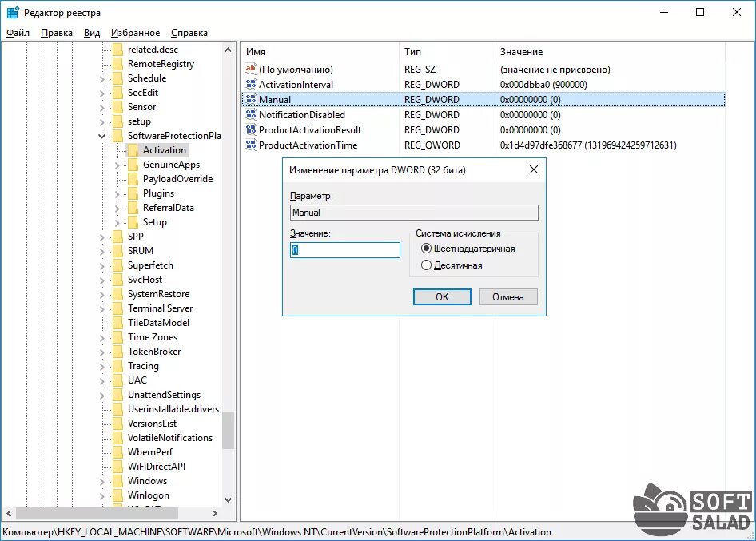Screen dimensions: 756x541
Task: Click the Manual DWORD value icon
Action: coord(251,99)
